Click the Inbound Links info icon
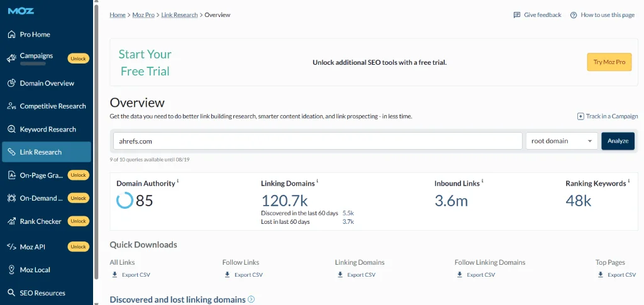The image size is (644, 305). 482,181
